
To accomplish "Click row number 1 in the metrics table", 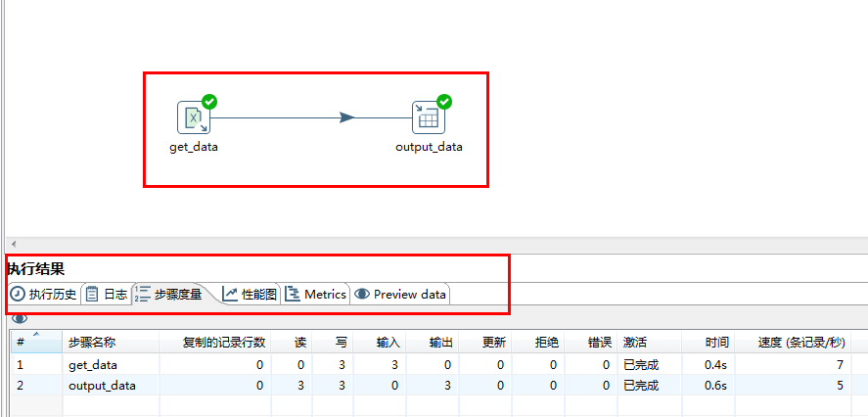I will tap(20, 365).
